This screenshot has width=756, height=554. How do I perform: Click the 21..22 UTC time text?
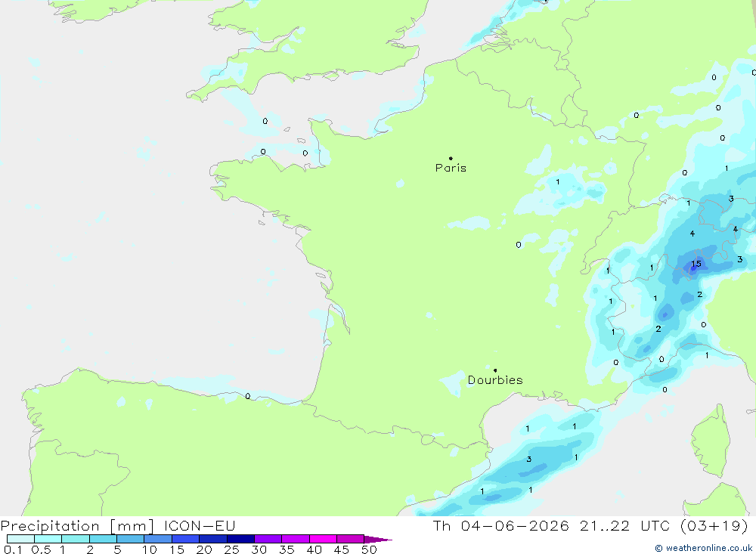click(625, 526)
